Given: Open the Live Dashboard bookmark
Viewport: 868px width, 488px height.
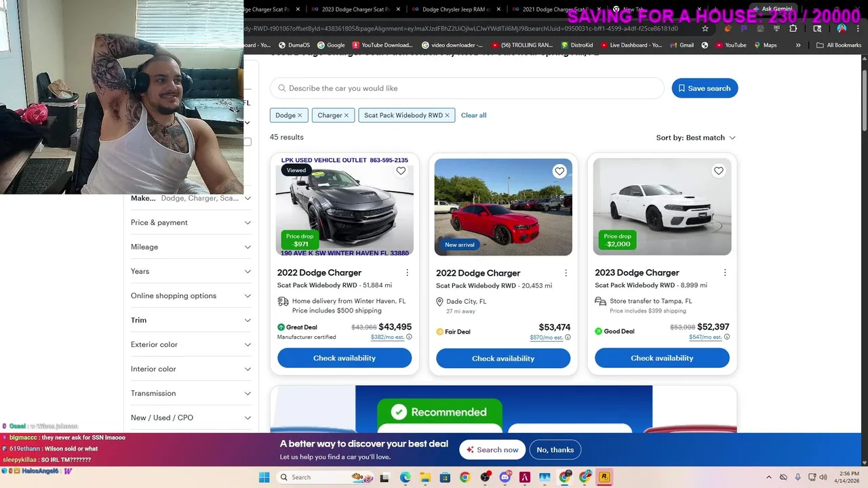Looking at the screenshot, I should (x=631, y=45).
